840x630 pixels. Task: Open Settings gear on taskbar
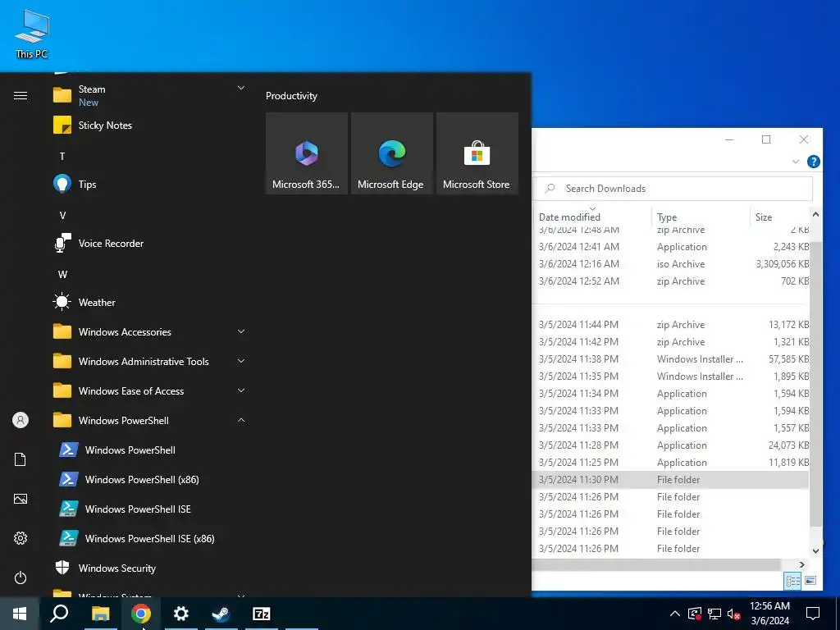click(181, 614)
